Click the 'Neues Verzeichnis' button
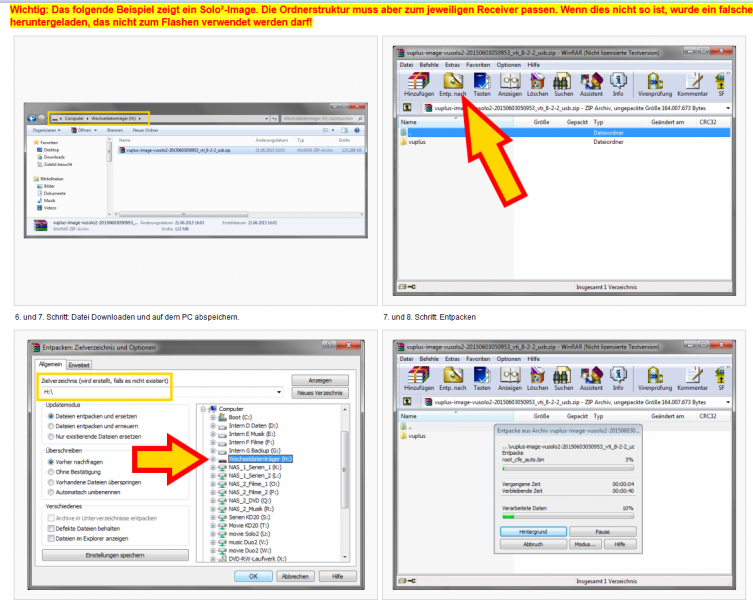Screen dimensions: 753x600 [320, 392]
